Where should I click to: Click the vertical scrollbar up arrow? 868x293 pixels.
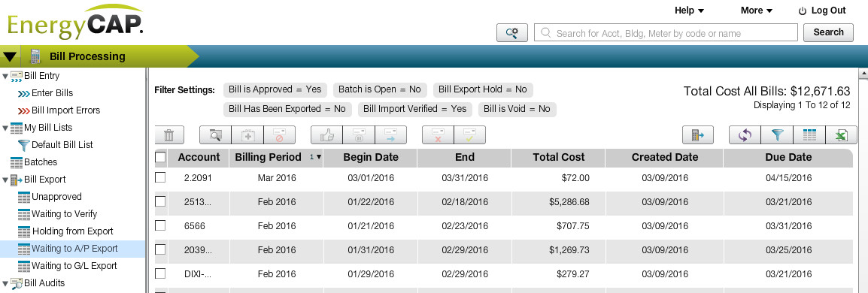[863, 73]
